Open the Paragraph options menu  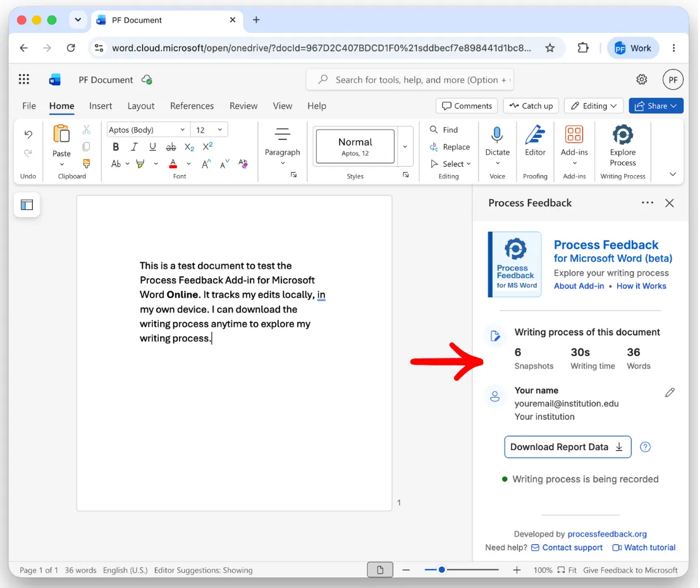click(282, 147)
